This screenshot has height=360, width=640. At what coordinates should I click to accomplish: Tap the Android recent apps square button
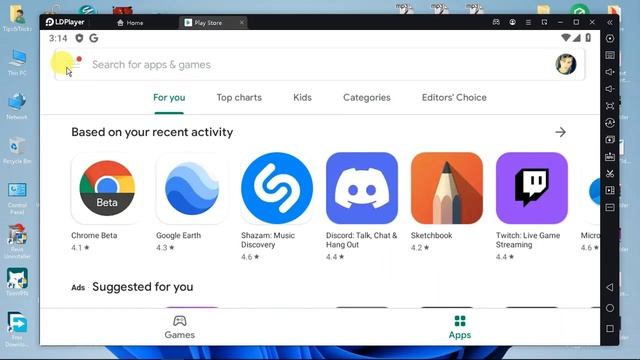[610, 329]
